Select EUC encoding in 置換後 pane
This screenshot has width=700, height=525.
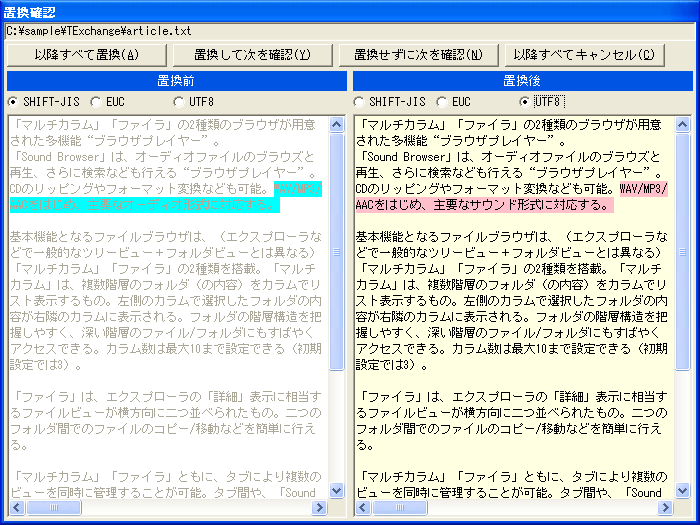[x=454, y=102]
